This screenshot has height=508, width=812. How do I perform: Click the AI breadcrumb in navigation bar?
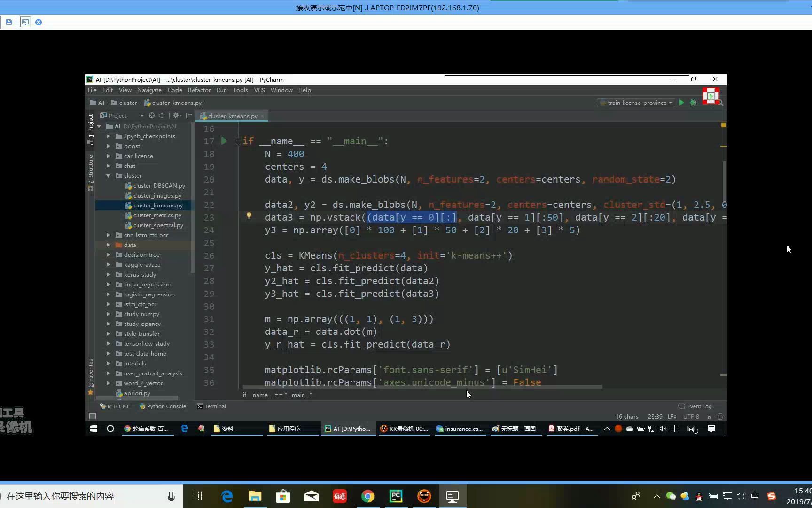tap(97, 103)
